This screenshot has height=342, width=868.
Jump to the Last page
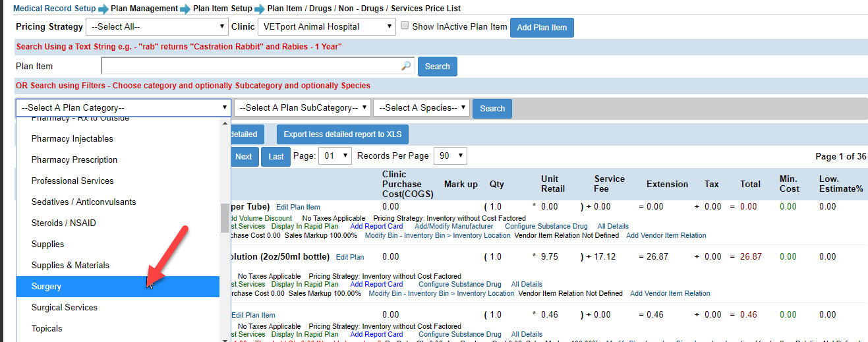[x=276, y=156]
